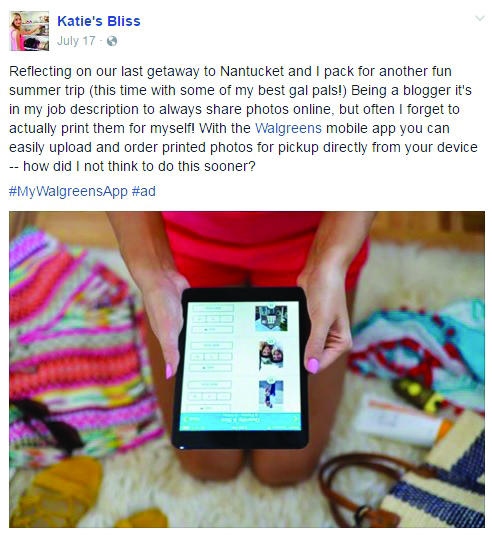The image size is (492, 538).
Task: Tap the right arrow on tablet's teal bar
Action: click(295, 419)
